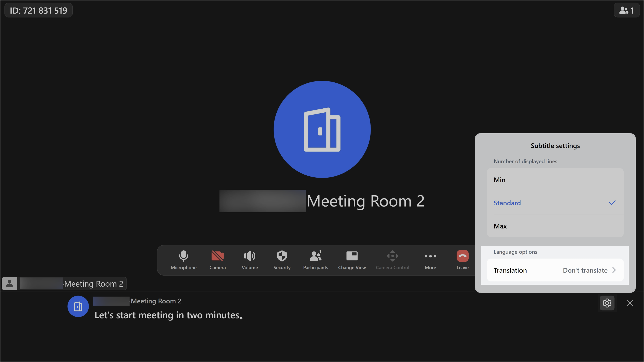The width and height of the screenshot is (644, 362).
Task: Close the subtitle display bar
Action: [630, 303]
